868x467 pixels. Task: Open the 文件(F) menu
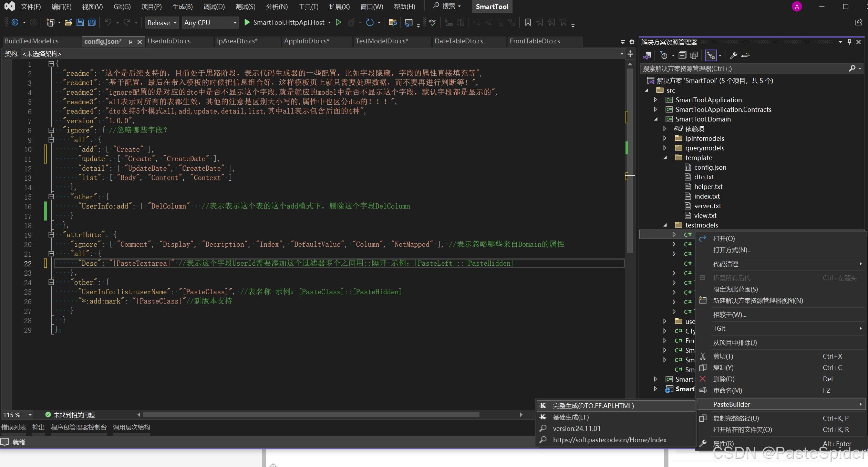(x=31, y=7)
